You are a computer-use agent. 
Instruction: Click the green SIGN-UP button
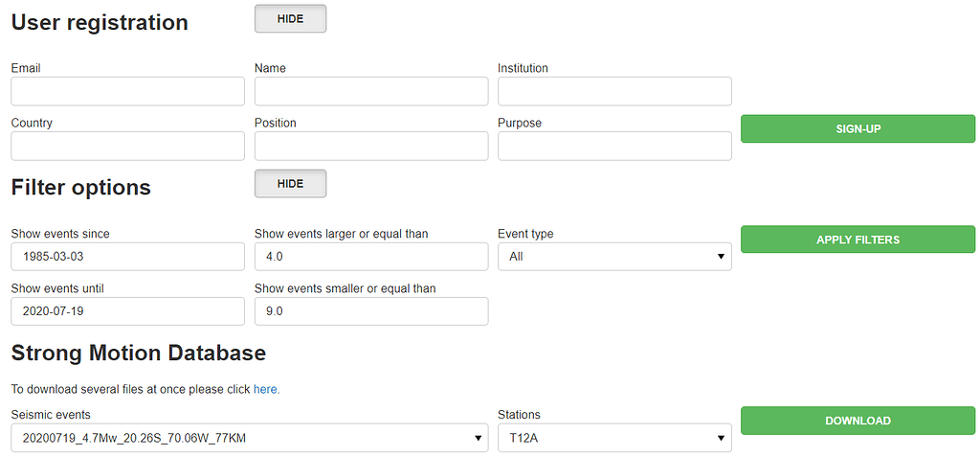click(x=858, y=129)
